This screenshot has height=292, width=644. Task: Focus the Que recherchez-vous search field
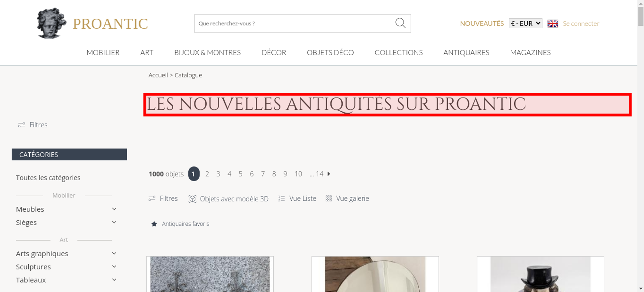coord(295,23)
